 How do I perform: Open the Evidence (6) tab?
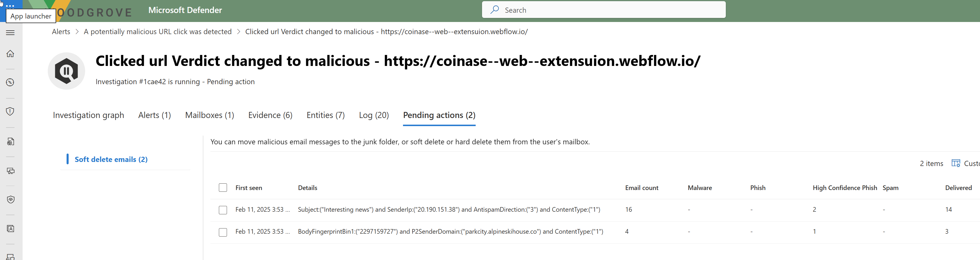pos(270,115)
